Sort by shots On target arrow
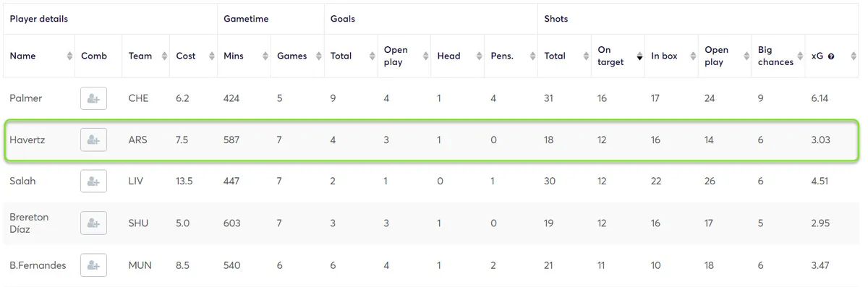 (639, 56)
